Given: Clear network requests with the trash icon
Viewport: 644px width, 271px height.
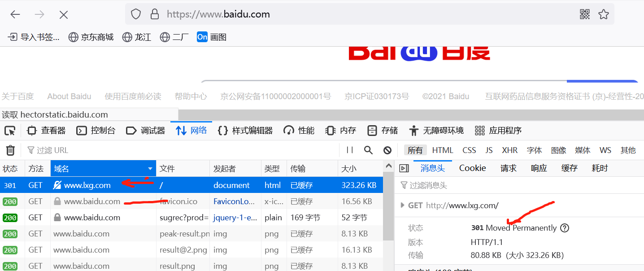Looking at the screenshot, I should coord(10,150).
